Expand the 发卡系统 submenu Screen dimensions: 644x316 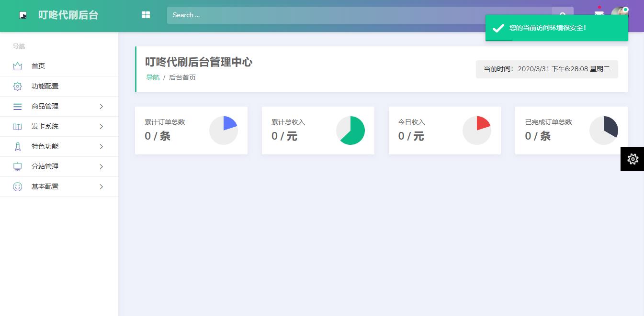(x=101, y=126)
